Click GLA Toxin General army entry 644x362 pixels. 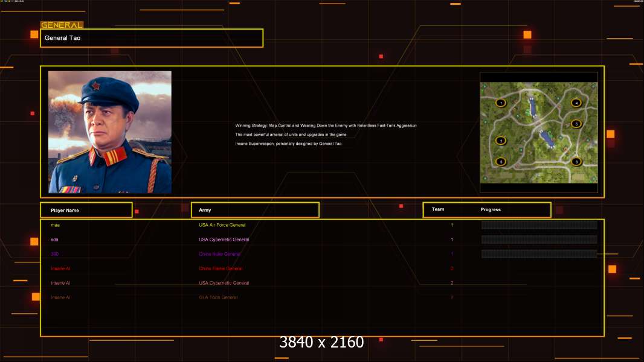click(x=218, y=297)
